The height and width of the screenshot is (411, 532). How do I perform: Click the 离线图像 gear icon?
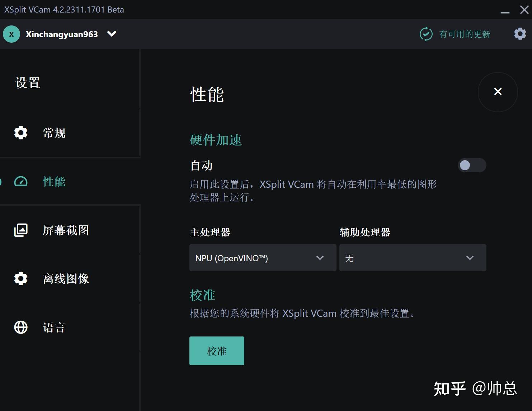[x=21, y=278]
